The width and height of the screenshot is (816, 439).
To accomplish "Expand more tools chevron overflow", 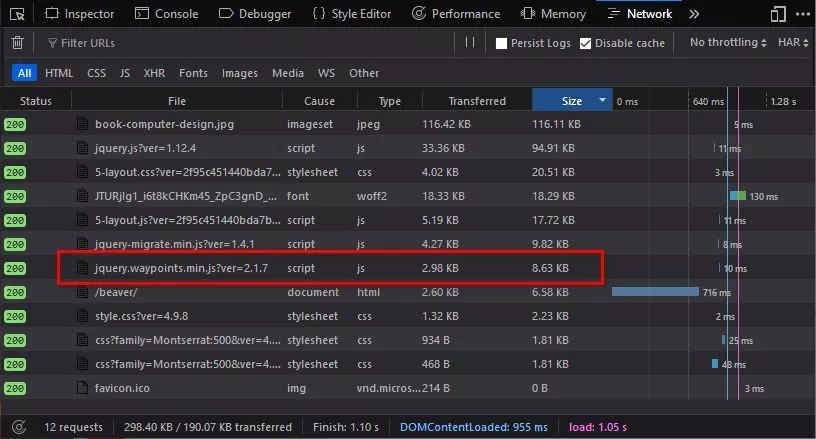I will click(694, 14).
